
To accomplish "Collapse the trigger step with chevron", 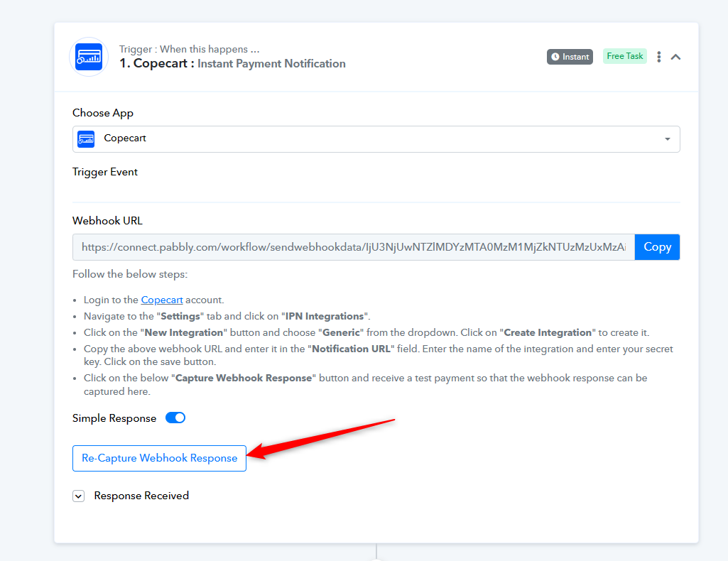I will (675, 57).
